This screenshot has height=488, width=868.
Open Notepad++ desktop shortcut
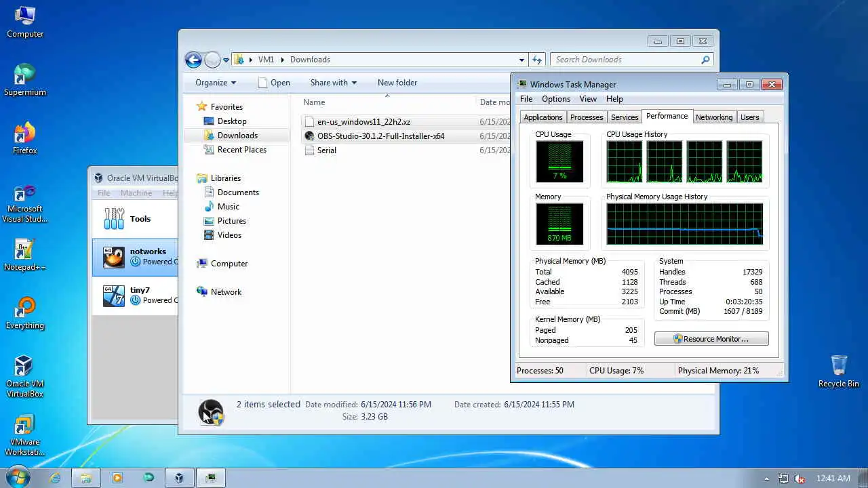click(25, 255)
